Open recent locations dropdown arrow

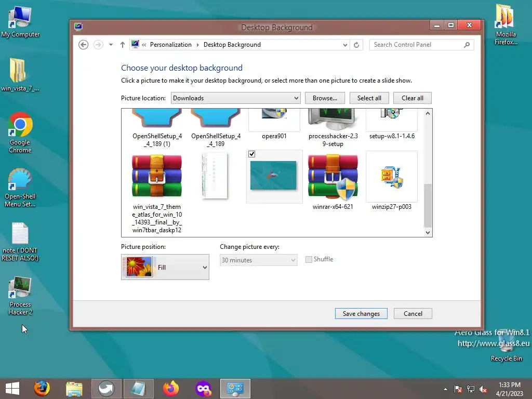111,45
